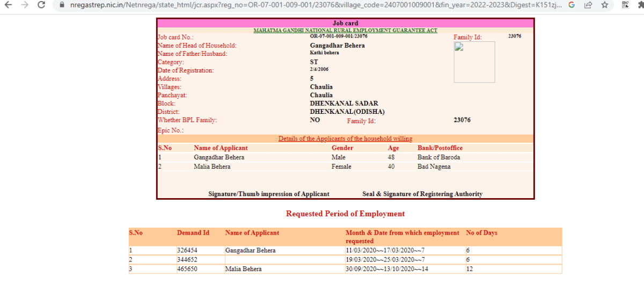The image size is (644, 284).
Task: Select father/husband name Kathi behera
Action: (x=324, y=53)
